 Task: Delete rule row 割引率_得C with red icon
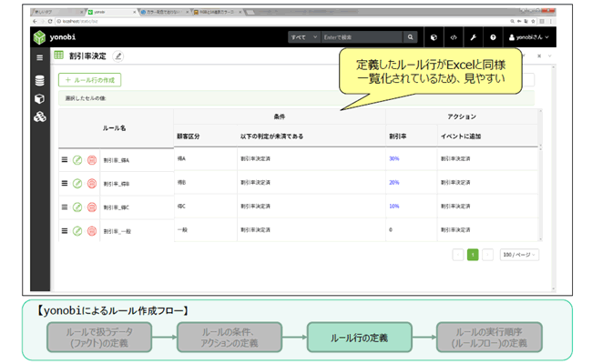[x=92, y=207]
